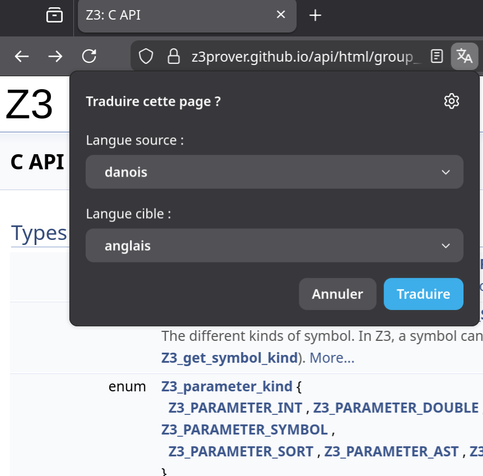Image resolution: width=483 pixels, height=476 pixels.
Task: Open Z3_PARAMETER_SORT link
Action: click(241, 452)
